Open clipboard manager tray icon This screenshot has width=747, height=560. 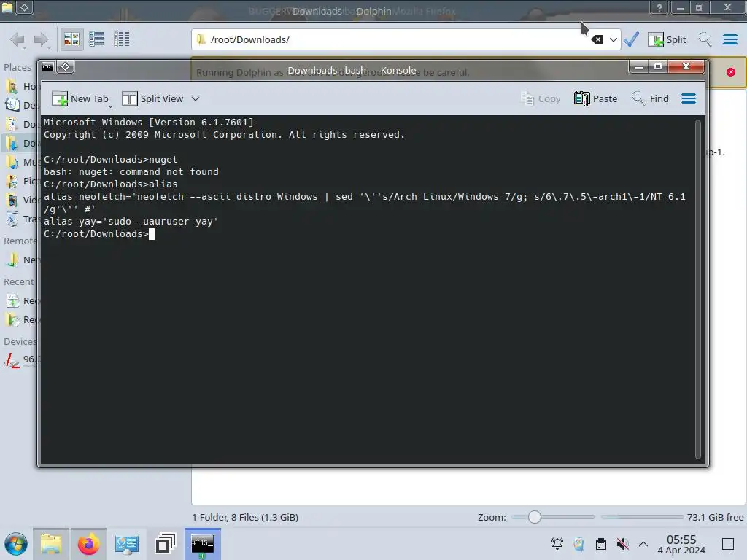tap(601, 544)
